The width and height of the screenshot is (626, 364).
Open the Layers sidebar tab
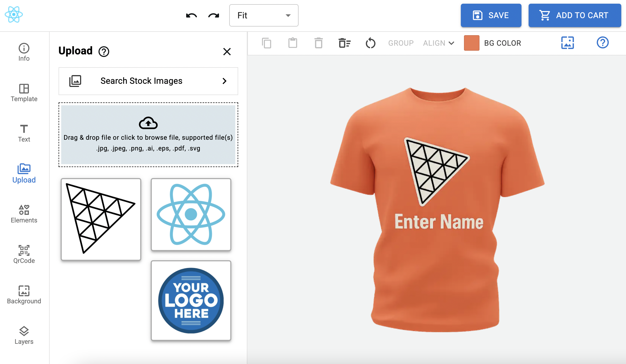click(24, 335)
